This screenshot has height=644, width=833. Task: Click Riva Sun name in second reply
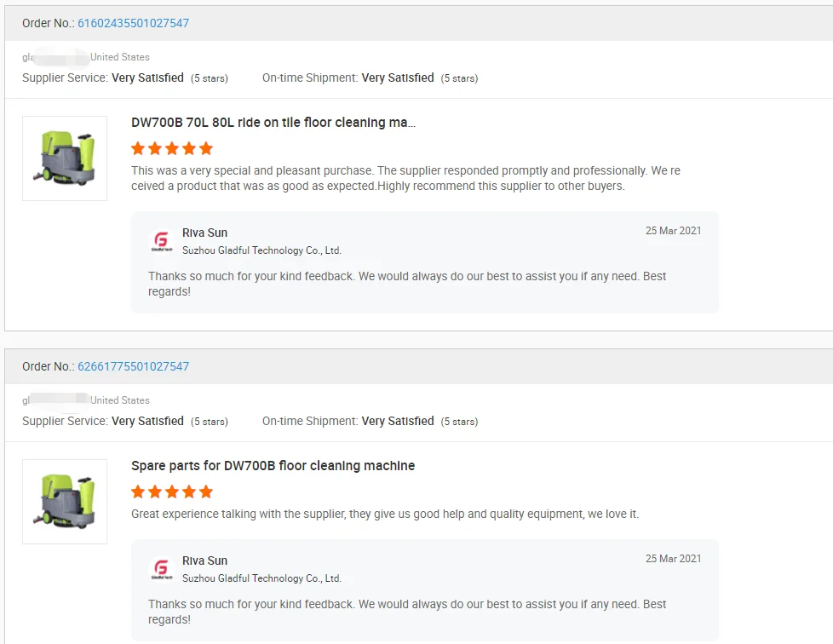point(204,561)
